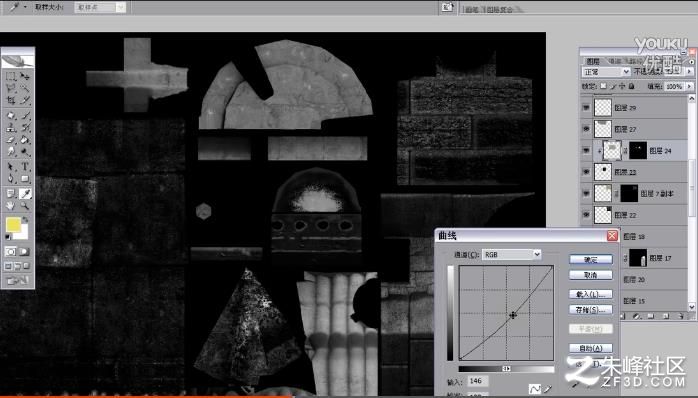Image resolution: width=698 pixels, height=398 pixels.
Task: Select the Eraser tool
Action: click(x=11, y=140)
